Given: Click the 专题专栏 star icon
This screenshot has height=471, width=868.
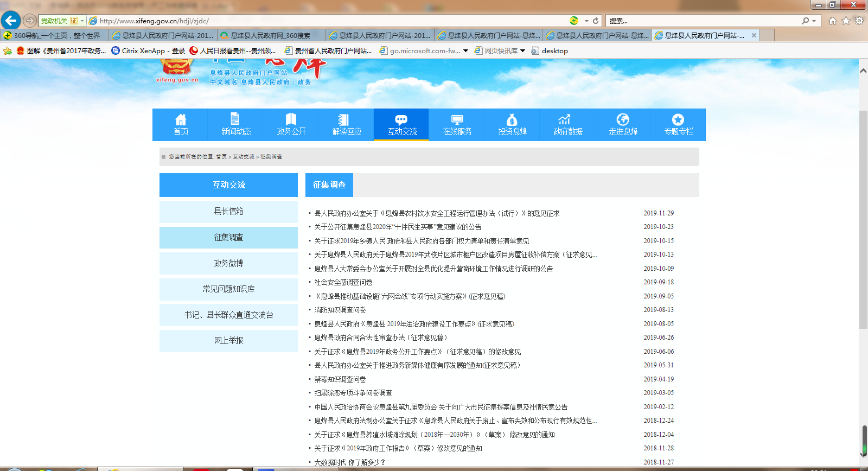Looking at the screenshot, I should coord(678,120).
